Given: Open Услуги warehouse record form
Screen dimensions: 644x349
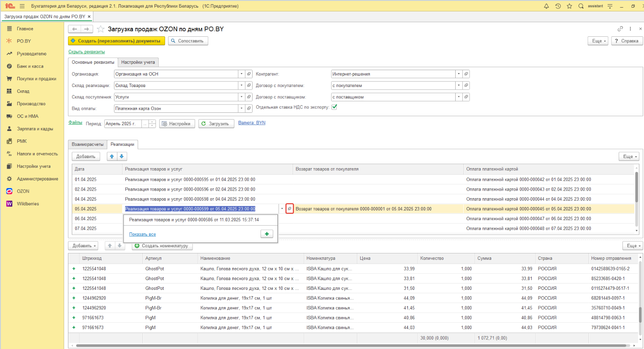Looking at the screenshot, I should coord(249,97).
